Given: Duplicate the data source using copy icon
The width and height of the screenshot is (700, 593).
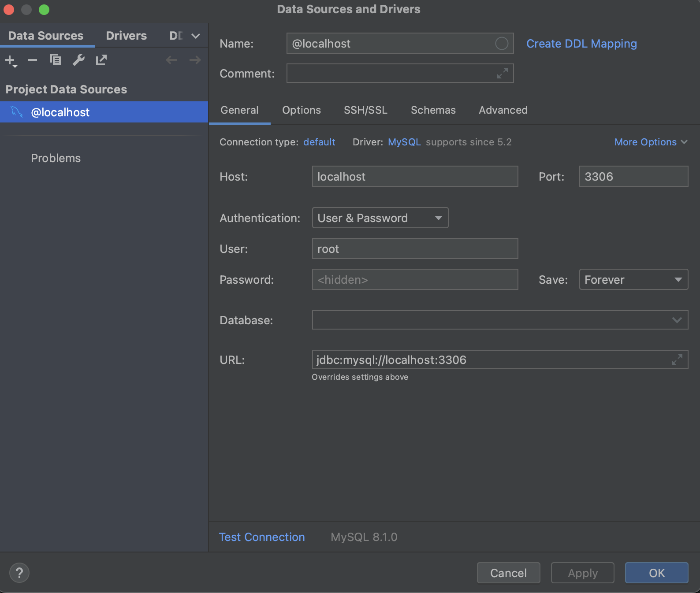Looking at the screenshot, I should (x=56, y=59).
